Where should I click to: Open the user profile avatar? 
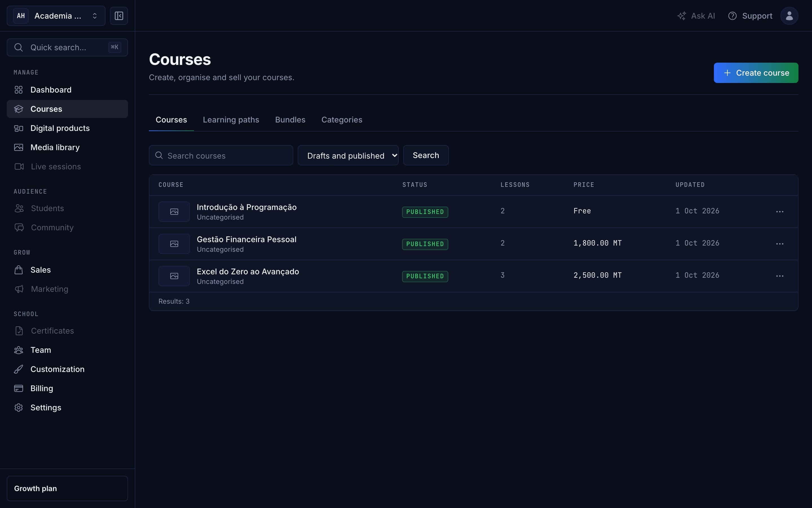coord(789,16)
